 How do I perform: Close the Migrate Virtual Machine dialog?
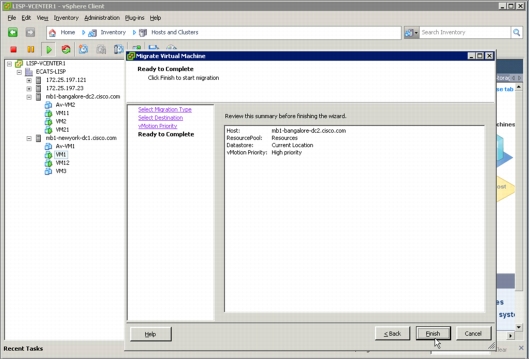click(x=489, y=56)
